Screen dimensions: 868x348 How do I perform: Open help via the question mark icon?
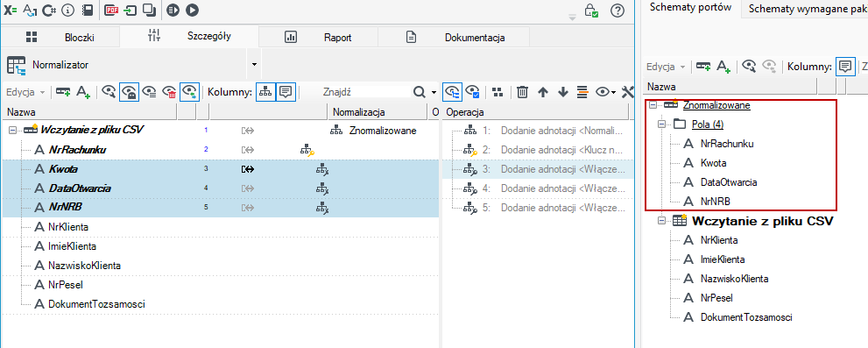click(x=617, y=11)
